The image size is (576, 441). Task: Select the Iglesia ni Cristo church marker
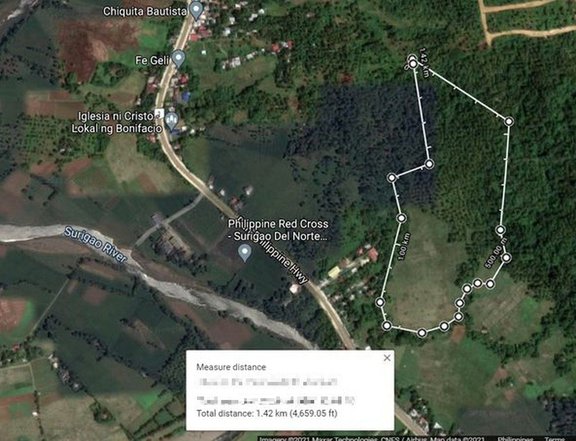172,121
